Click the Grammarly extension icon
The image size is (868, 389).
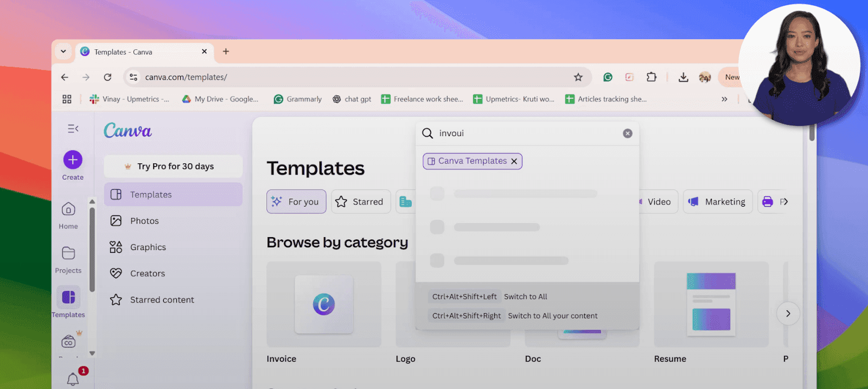pyautogui.click(x=608, y=77)
